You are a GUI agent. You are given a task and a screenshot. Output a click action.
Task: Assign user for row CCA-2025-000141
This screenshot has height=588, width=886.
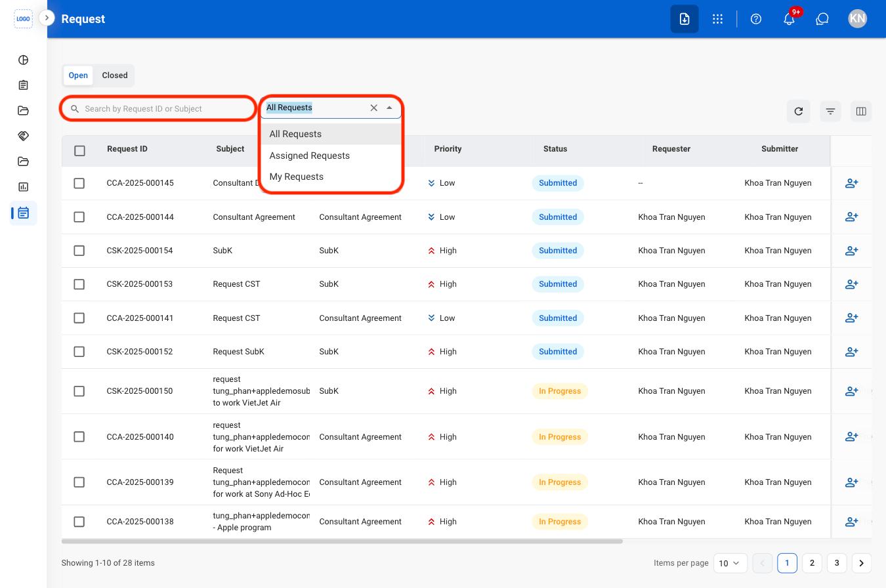(x=852, y=318)
